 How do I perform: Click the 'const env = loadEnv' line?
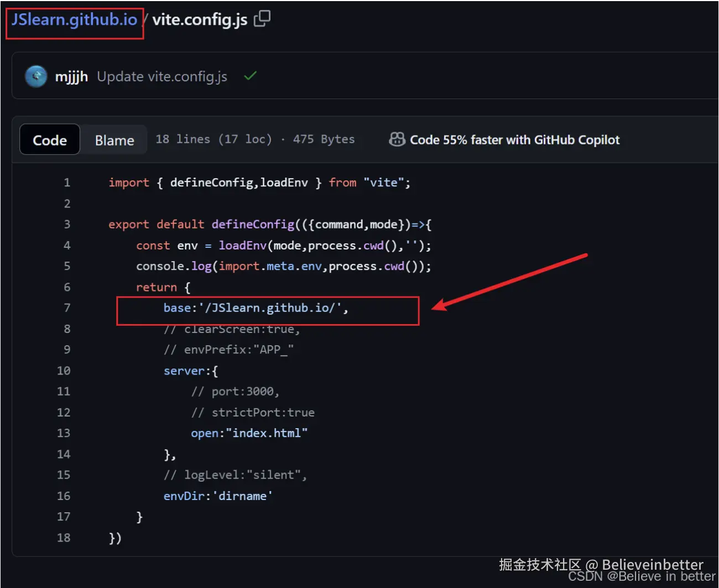(x=284, y=246)
